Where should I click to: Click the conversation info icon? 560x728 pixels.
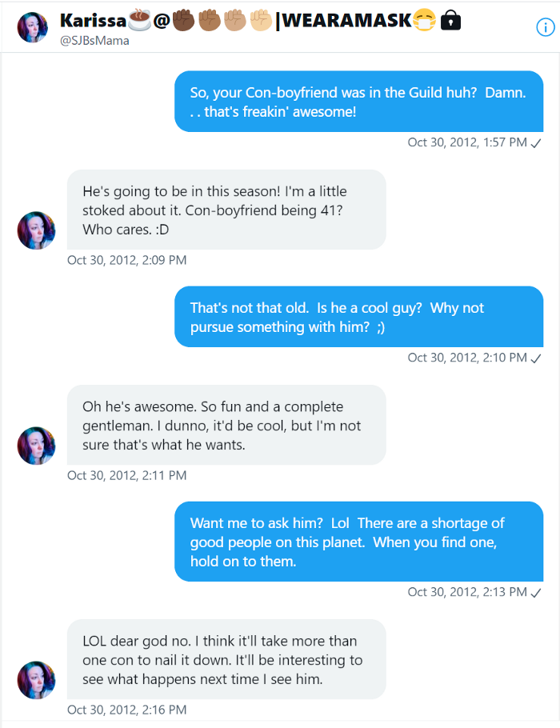(543, 26)
